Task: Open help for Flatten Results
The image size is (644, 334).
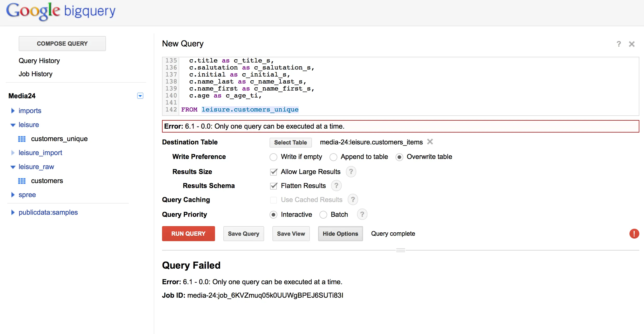Action: click(336, 186)
